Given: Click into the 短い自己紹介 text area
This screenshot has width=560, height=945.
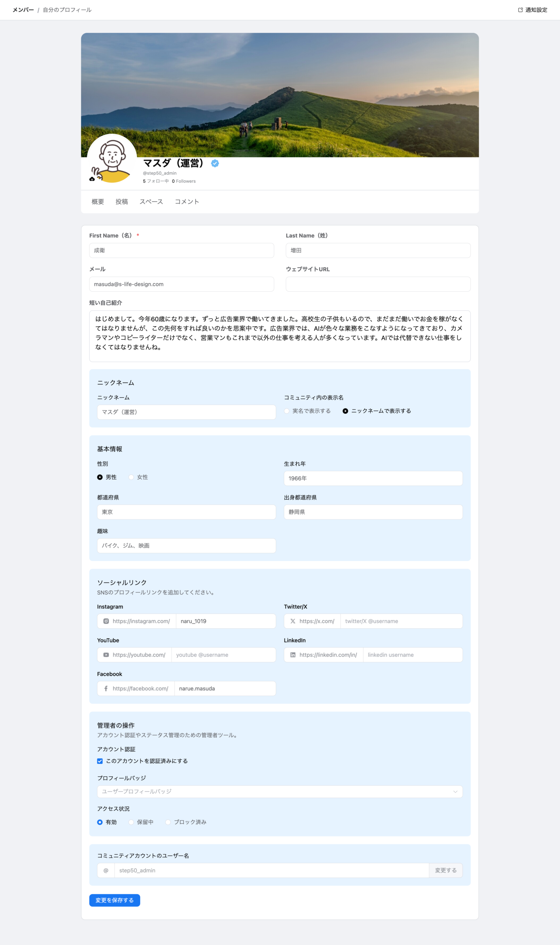Looking at the screenshot, I should tap(279, 336).
